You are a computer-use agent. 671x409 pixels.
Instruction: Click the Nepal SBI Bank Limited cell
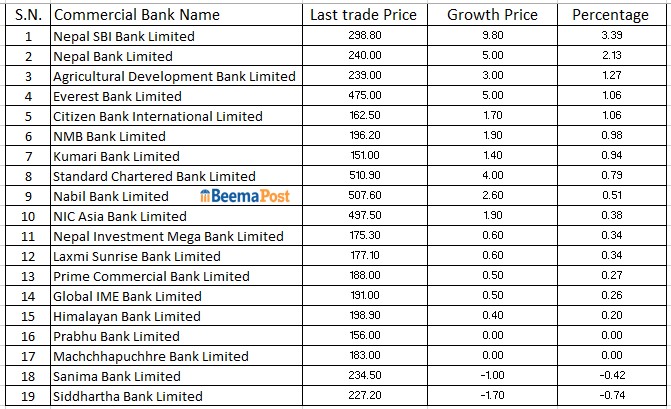(123, 36)
